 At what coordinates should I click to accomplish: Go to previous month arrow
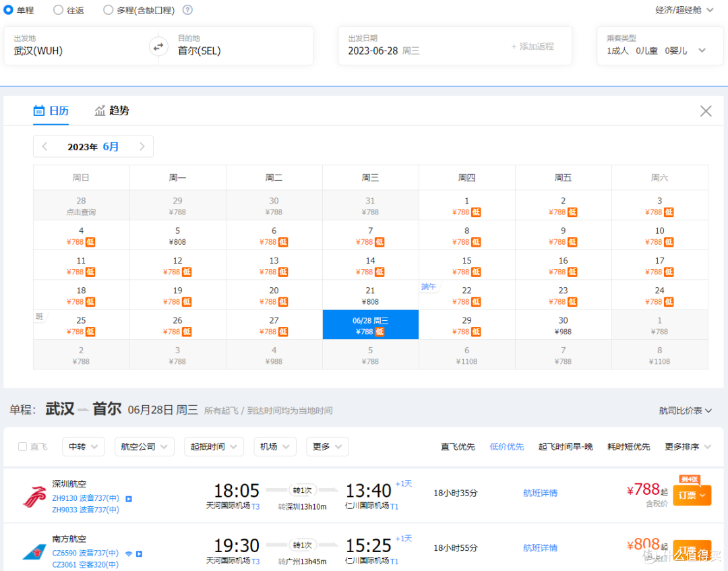click(x=45, y=147)
